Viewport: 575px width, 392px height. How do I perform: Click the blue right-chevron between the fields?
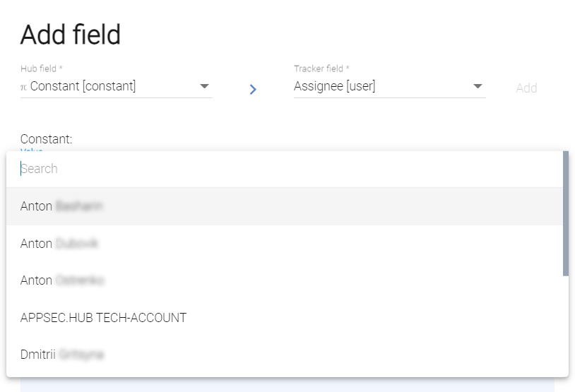pos(253,90)
